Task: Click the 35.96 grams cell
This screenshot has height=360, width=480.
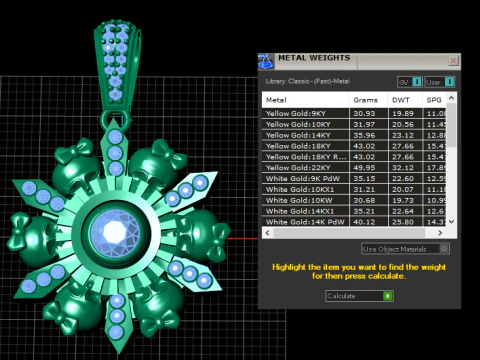Action: 369,135
